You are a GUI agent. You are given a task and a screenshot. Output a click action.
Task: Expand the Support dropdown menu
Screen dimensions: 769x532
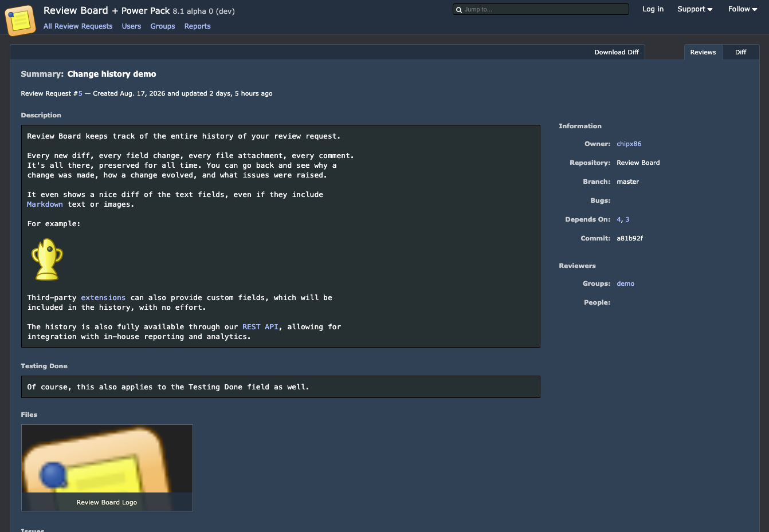(695, 9)
